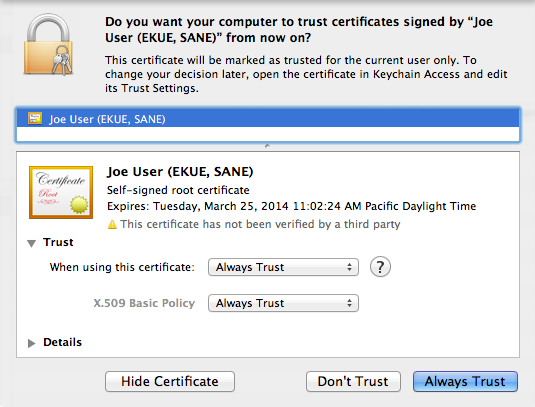Click the certificate title Joe User (EKUE, SANE)
This screenshot has width=535, height=407.
180,172
